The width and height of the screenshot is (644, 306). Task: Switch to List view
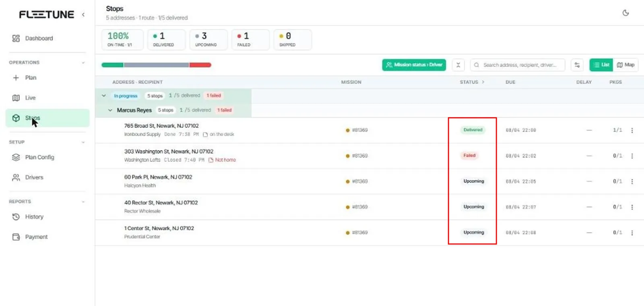tap(601, 65)
